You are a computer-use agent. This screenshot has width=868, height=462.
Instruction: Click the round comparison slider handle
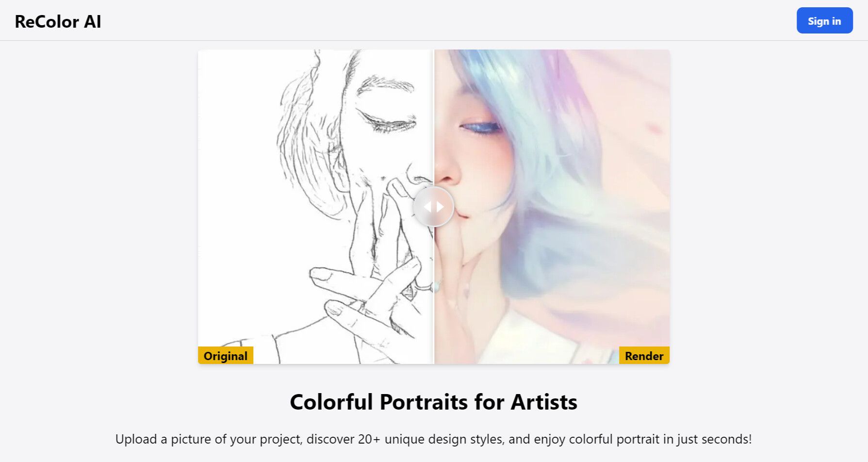tap(433, 207)
